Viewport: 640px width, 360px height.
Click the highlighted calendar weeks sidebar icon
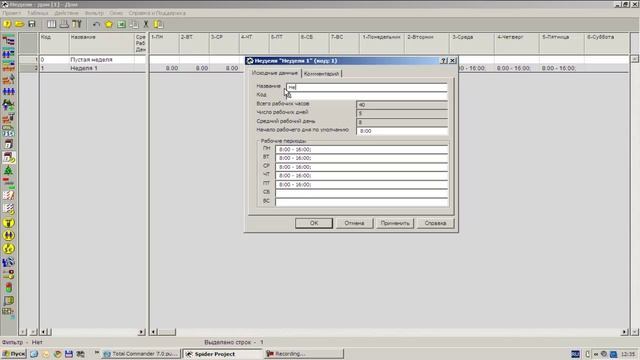(8, 158)
